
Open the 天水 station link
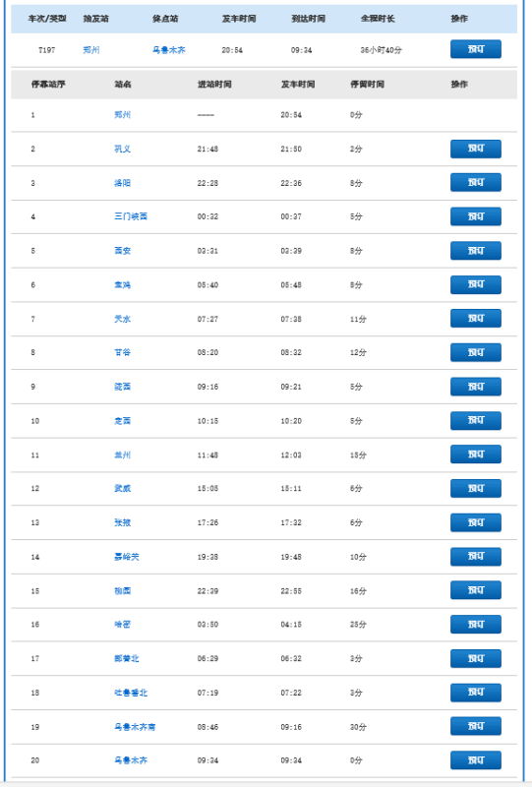[123, 319]
